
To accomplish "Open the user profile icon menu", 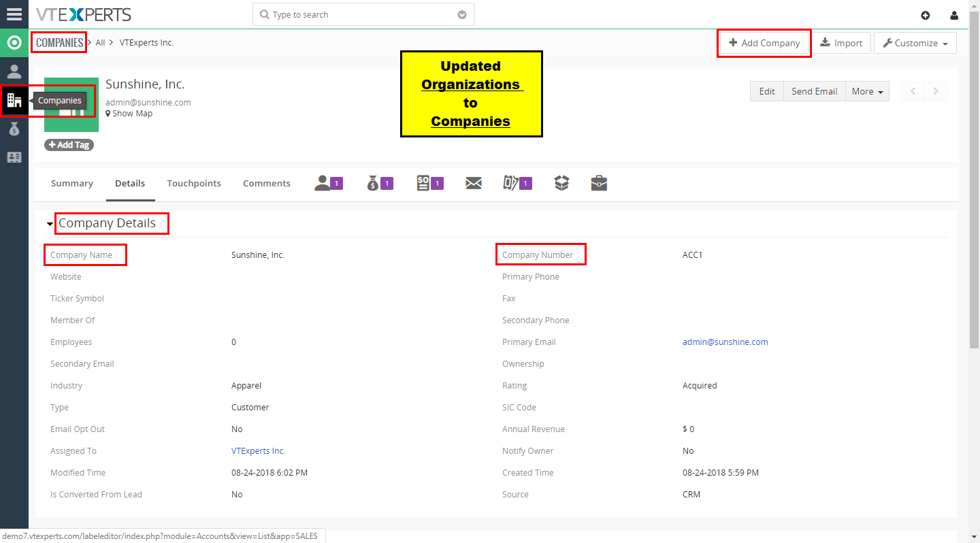I will (x=954, y=16).
